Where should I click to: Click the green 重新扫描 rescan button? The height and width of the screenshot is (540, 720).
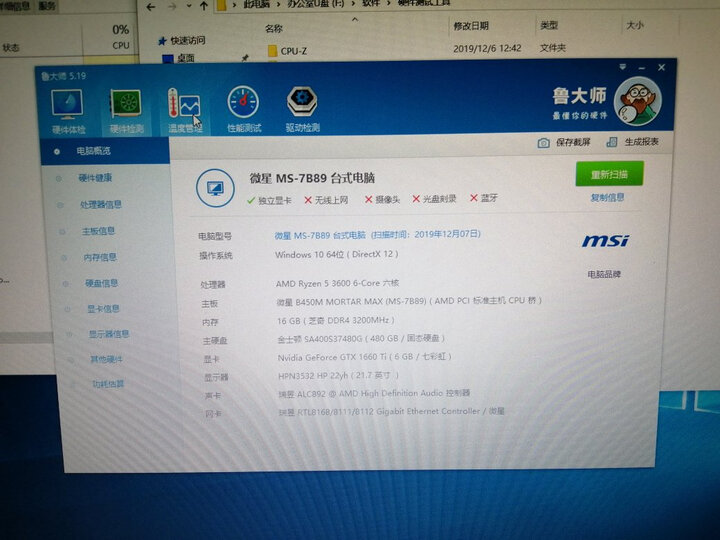pyautogui.click(x=609, y=174)
